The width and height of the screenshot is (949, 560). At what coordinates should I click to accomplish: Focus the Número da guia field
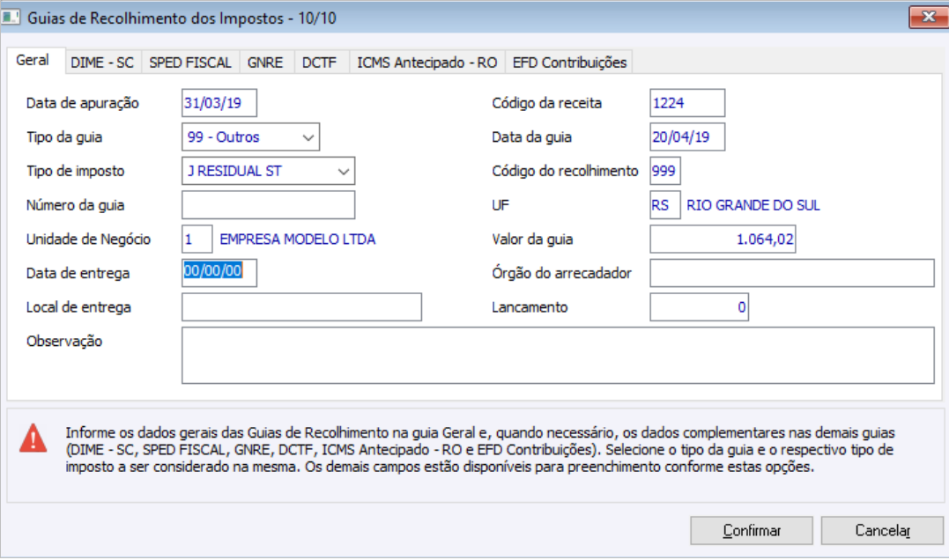pyautogui.click(x=268, y=205)
